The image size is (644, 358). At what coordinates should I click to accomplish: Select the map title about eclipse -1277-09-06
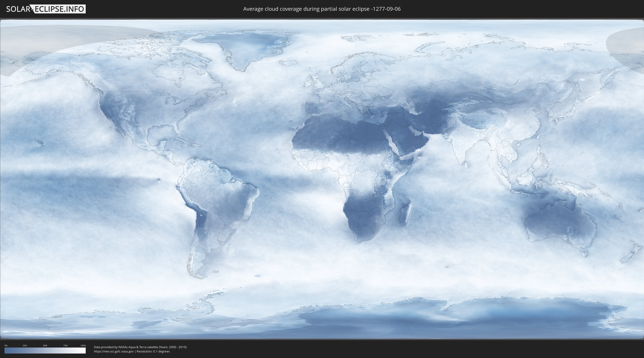[322, 9]
